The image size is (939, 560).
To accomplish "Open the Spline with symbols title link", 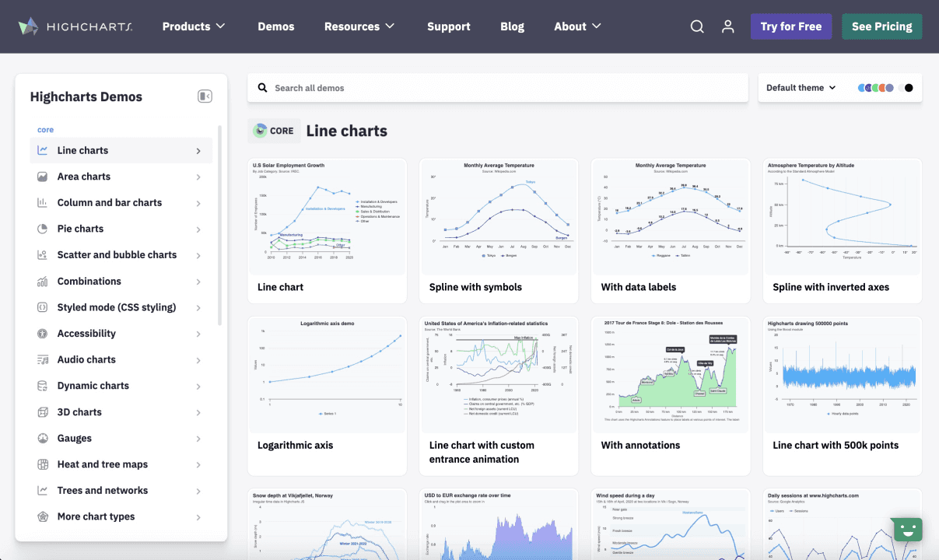I will 475,287.
